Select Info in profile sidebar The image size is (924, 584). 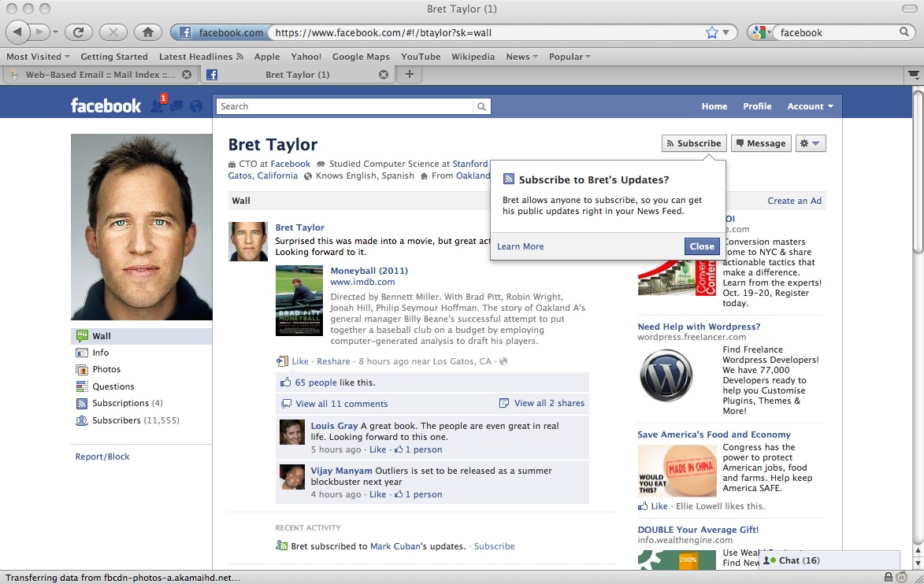click(100, 353)
